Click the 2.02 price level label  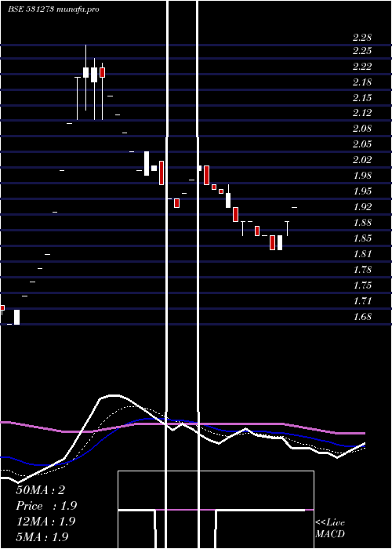[x=362, y=160]
